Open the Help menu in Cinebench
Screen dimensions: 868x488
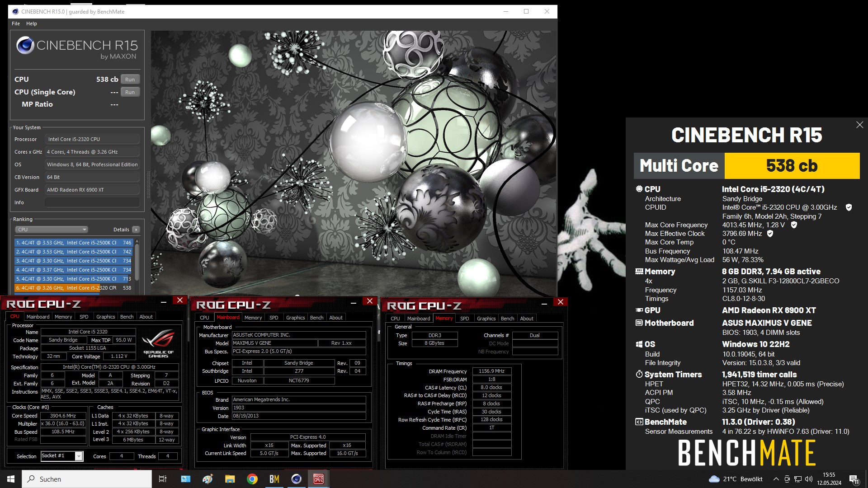[32, 23]
